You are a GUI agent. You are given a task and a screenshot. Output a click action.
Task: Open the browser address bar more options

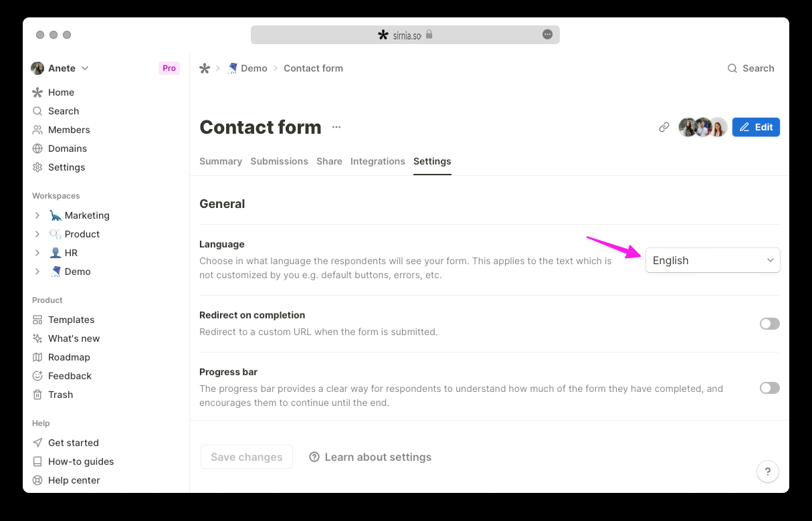(x=547, y=35)
